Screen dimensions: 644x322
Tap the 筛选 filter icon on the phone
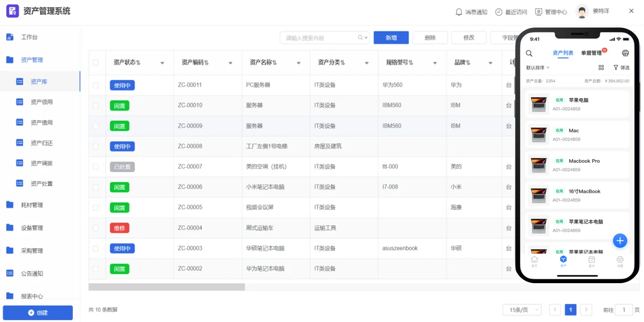click(x=615, y=68)
